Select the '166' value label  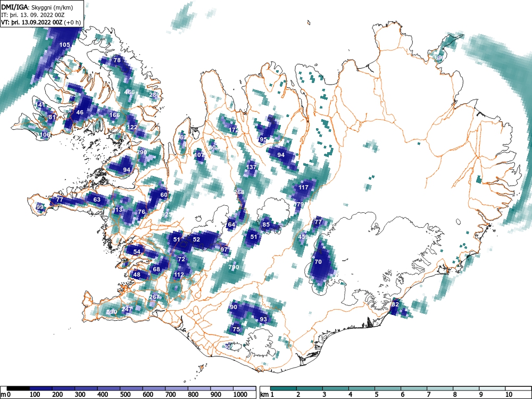[x=115, y=115]
